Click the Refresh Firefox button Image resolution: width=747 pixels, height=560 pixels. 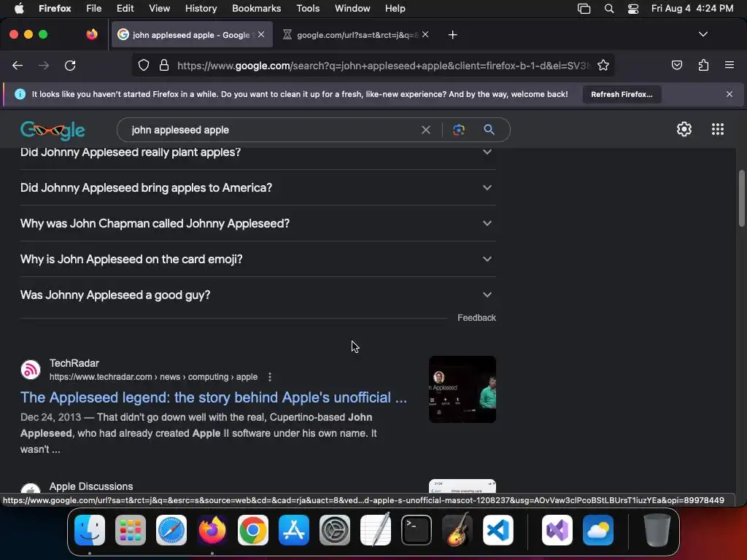point(622,94)
